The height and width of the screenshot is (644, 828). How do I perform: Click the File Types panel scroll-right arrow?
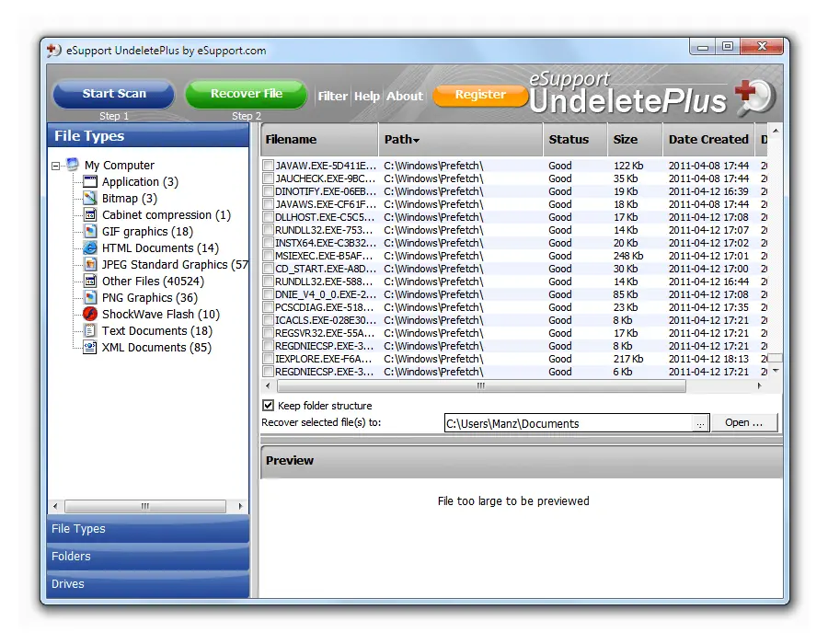click(240, 506)
